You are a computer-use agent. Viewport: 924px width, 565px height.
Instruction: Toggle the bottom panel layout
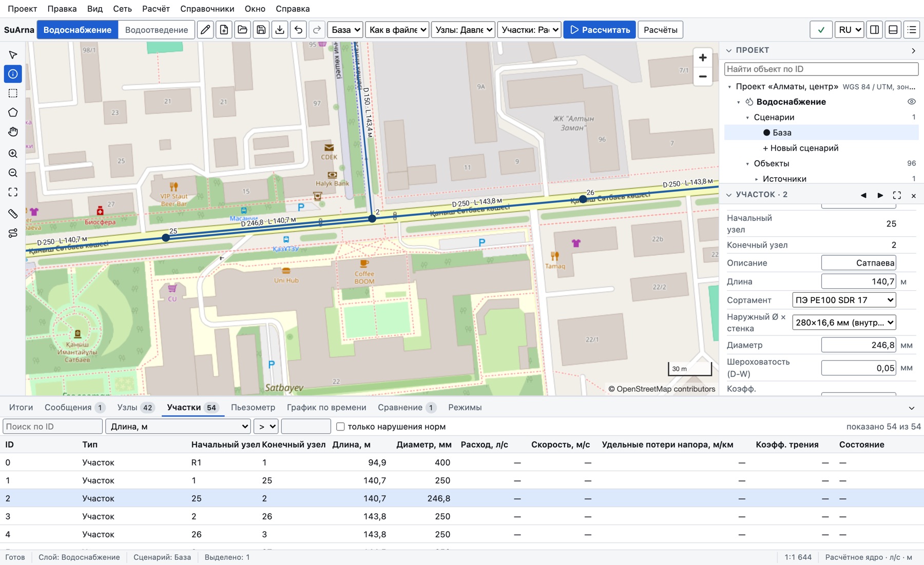(x=893, y=30)
